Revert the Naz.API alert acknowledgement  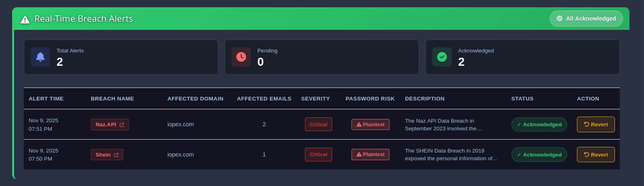click(x=596, y=124)
